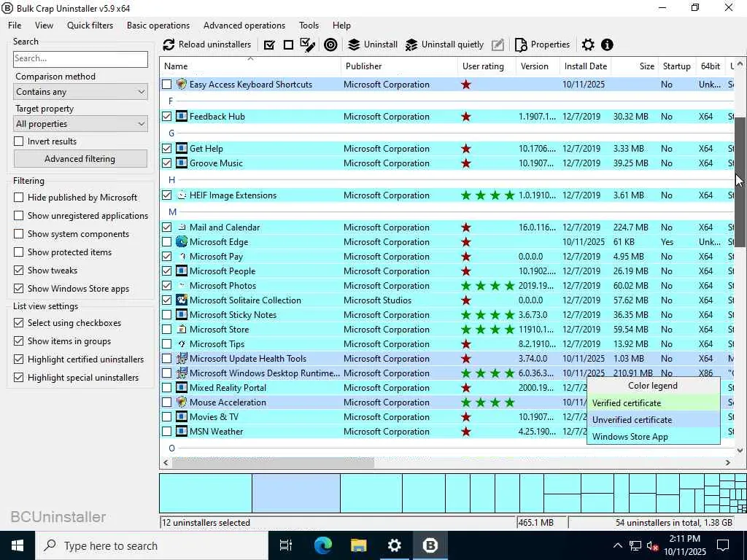
Task: Open the Advanced operations menu
Action: click(244, 26)
